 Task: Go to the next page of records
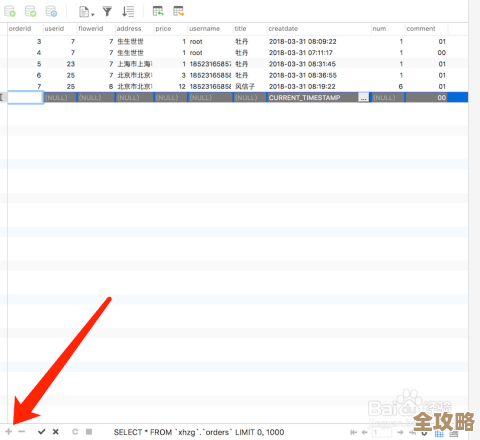[x=400, y=432]
